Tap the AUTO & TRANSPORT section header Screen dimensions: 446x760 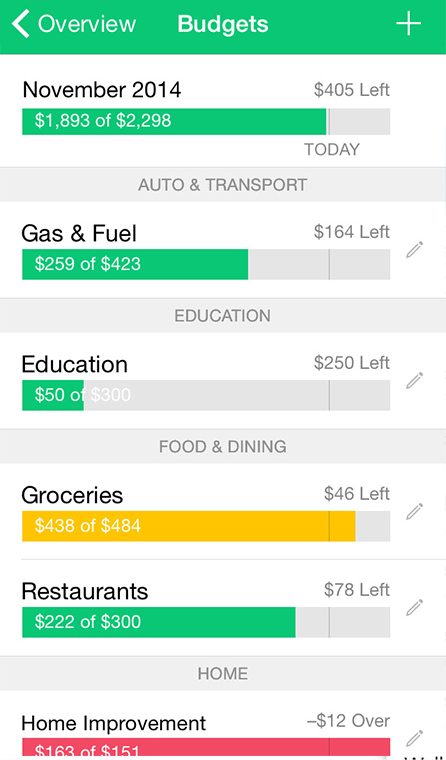[x=223, y=185]
